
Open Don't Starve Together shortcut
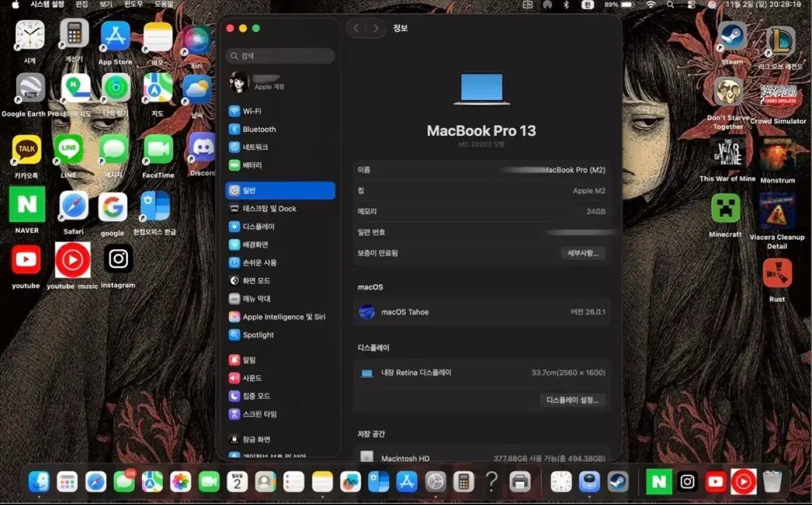pyautogui.click(x=728, y=103)
